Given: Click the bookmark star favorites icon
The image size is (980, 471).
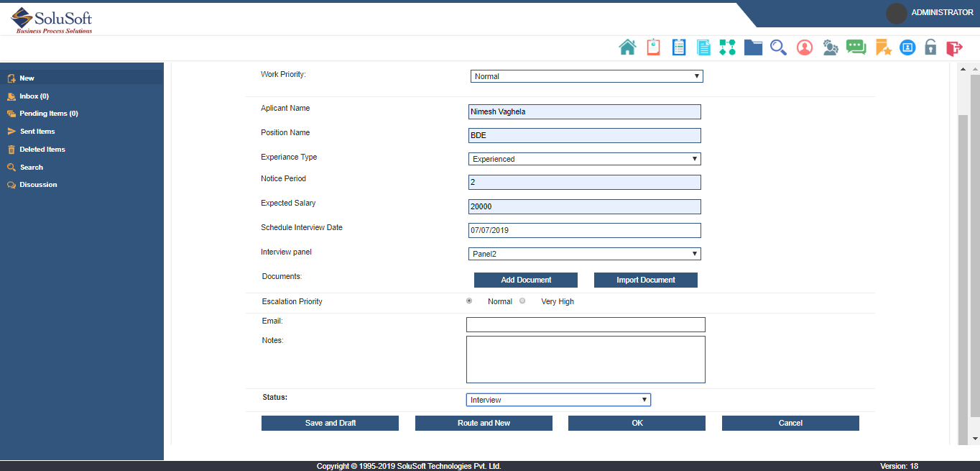Looking at the screenshot, I should [883, 47].
